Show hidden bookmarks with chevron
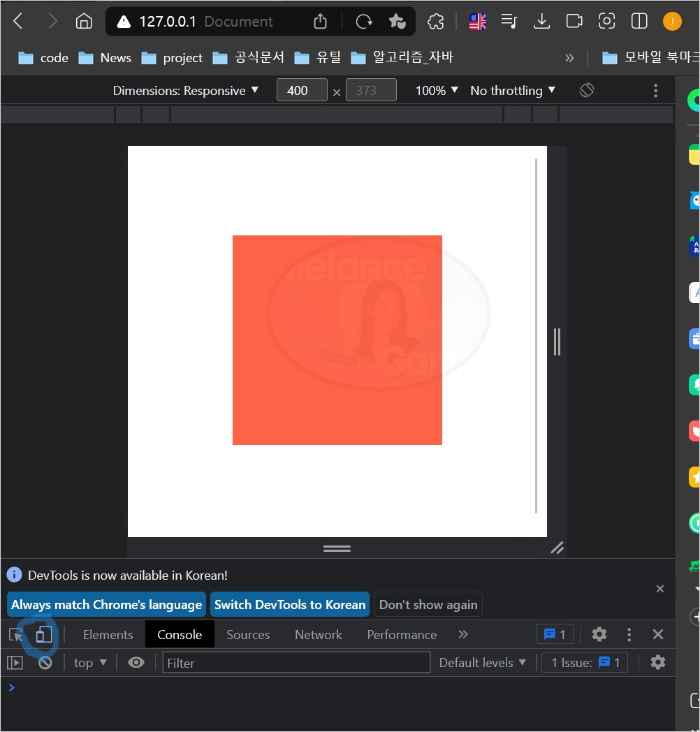The image size is (700, 732). (x=569, y=58)
